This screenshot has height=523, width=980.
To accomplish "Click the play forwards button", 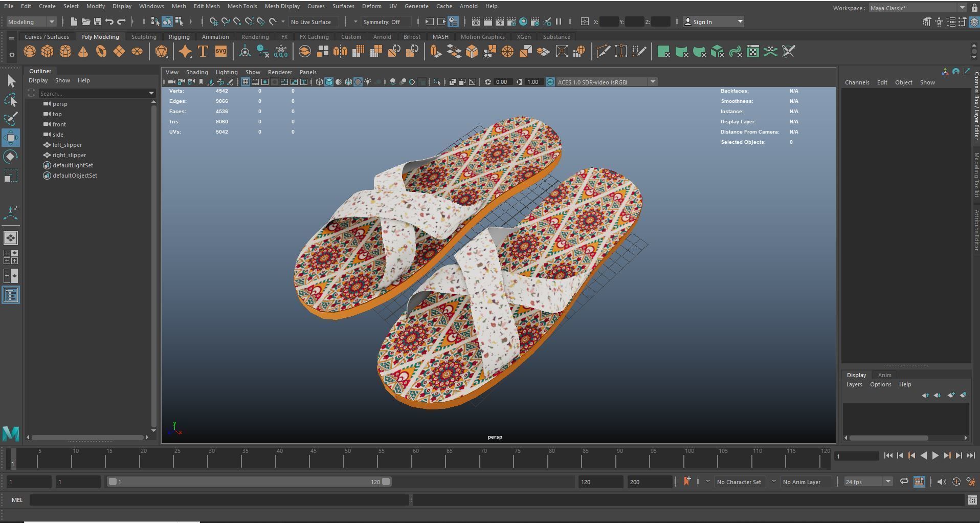I will [x=935, y=455].
